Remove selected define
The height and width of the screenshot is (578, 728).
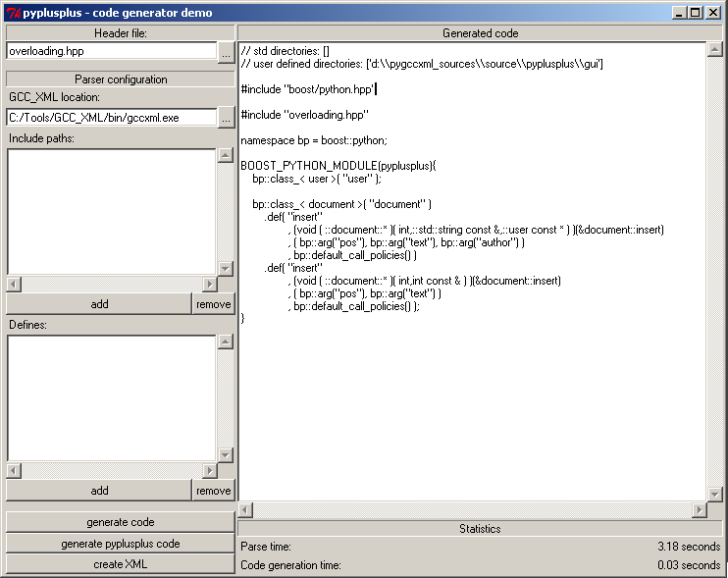(x=213, y=491)
